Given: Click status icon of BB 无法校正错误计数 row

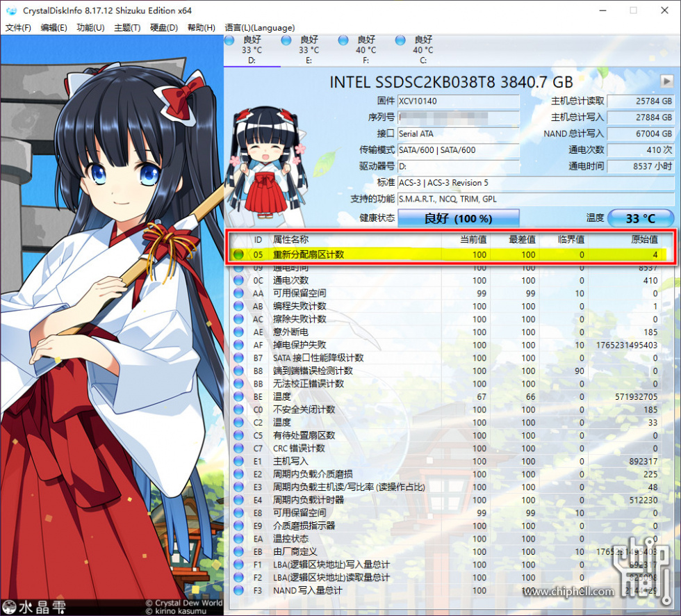Looking at the screenshot, I should tap(238, 384).
